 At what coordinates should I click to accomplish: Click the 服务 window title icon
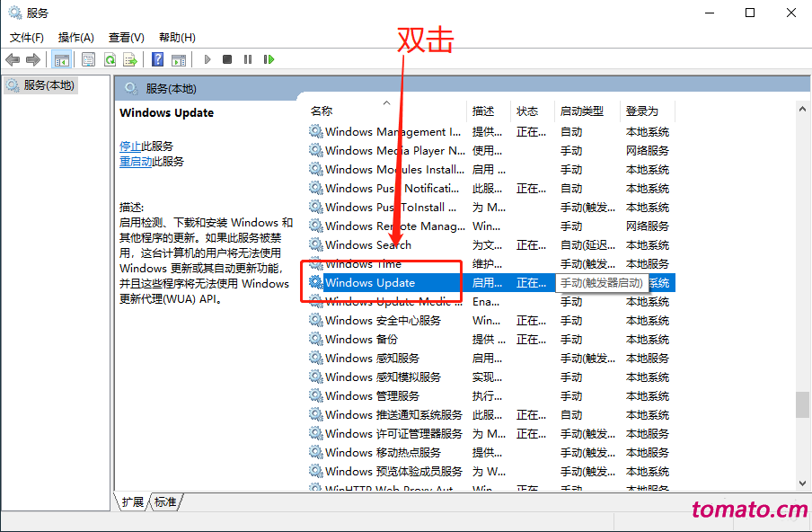pyautogui.click(x=15, y=13)
